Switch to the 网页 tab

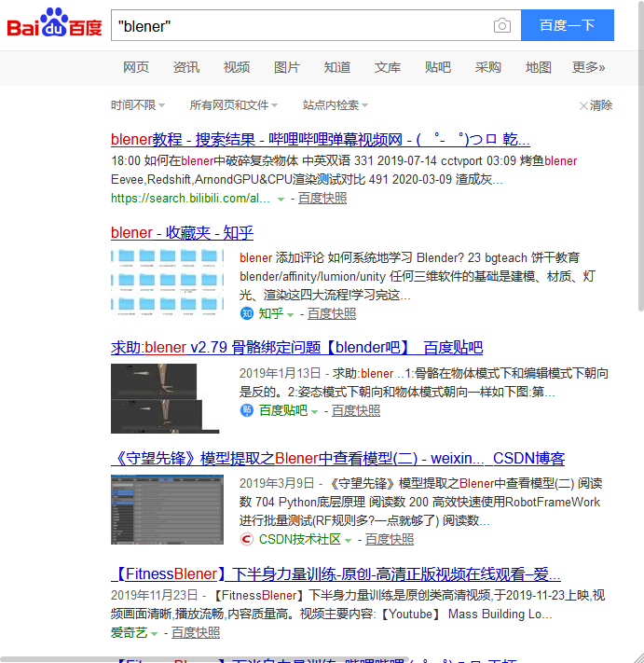(136, 67)
